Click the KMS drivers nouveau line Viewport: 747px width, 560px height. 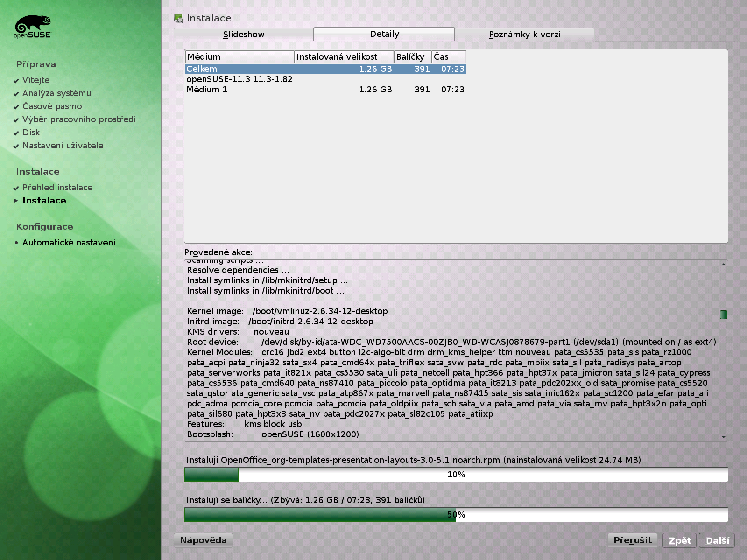click(x=238, y=332)
